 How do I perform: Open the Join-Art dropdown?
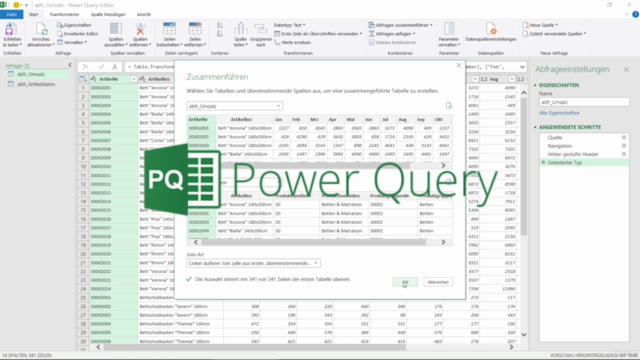[253, 263]
